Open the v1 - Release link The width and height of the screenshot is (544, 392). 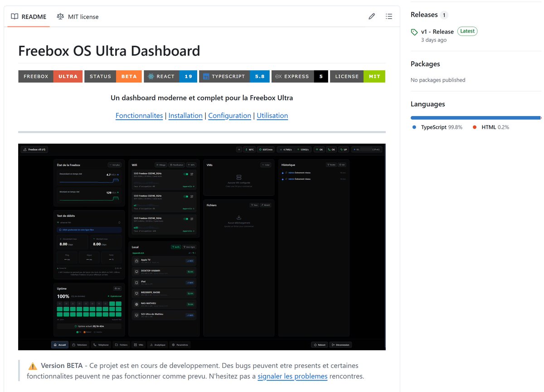coord(437,32)
